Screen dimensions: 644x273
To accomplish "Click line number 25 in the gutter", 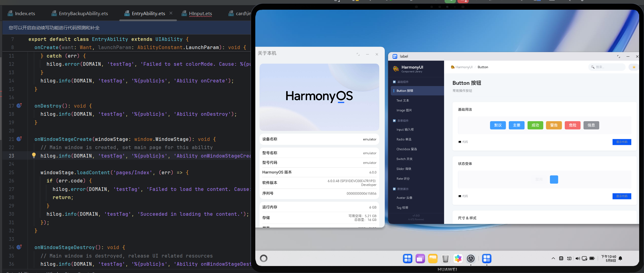I will (11, 172).
